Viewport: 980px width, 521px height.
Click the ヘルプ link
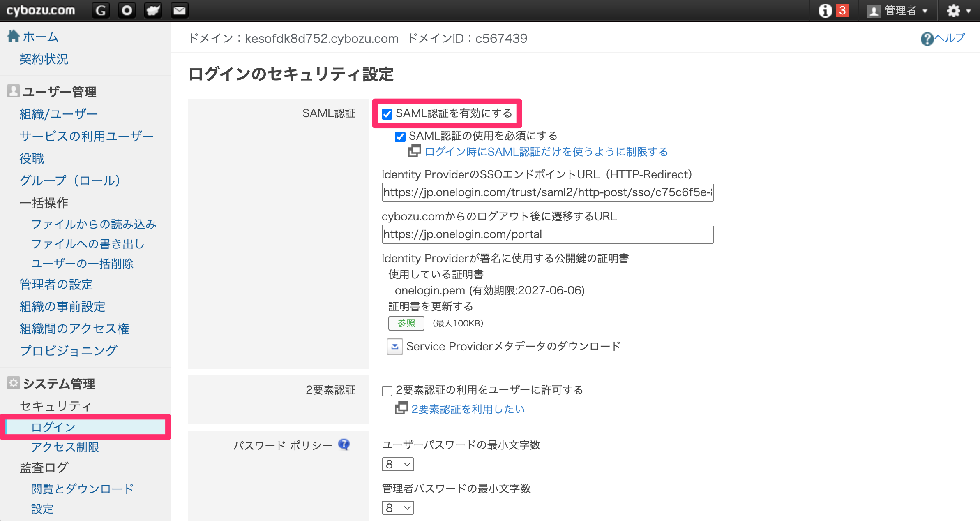[x=950, y=38]
